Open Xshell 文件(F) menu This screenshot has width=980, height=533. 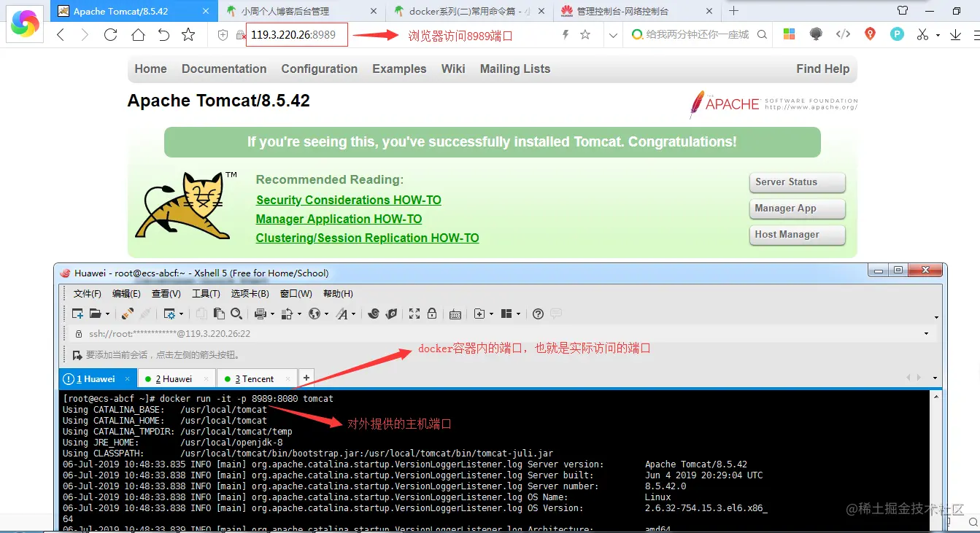pyautogui.click(x=88, y=293)
